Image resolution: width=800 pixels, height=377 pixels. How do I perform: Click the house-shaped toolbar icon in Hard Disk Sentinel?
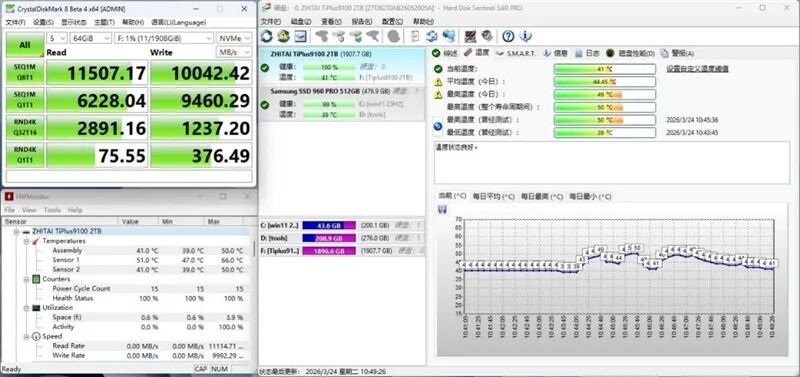[x=284, y=36]
